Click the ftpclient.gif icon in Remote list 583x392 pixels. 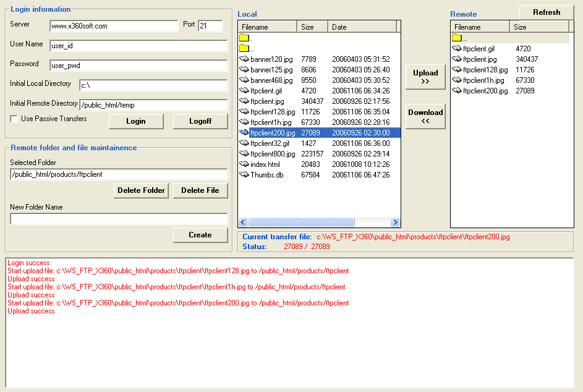click(456, 49)
